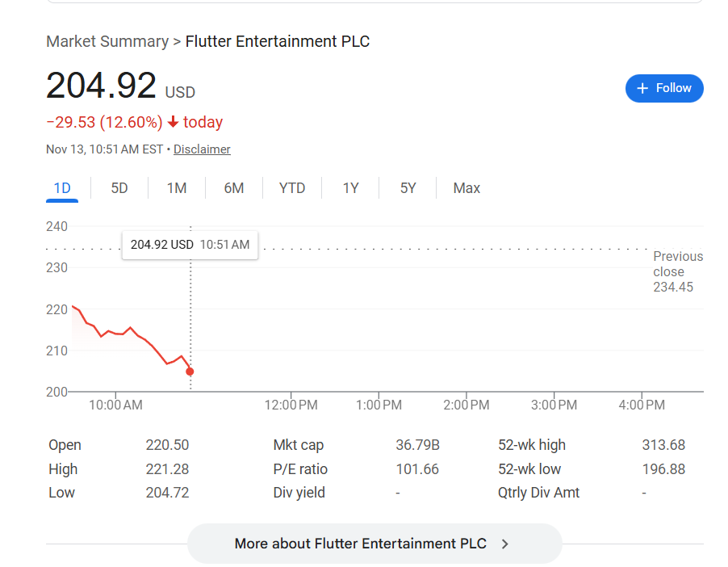Select the 5D time range tab
The image size is (728, 567).
coord(119,188)
